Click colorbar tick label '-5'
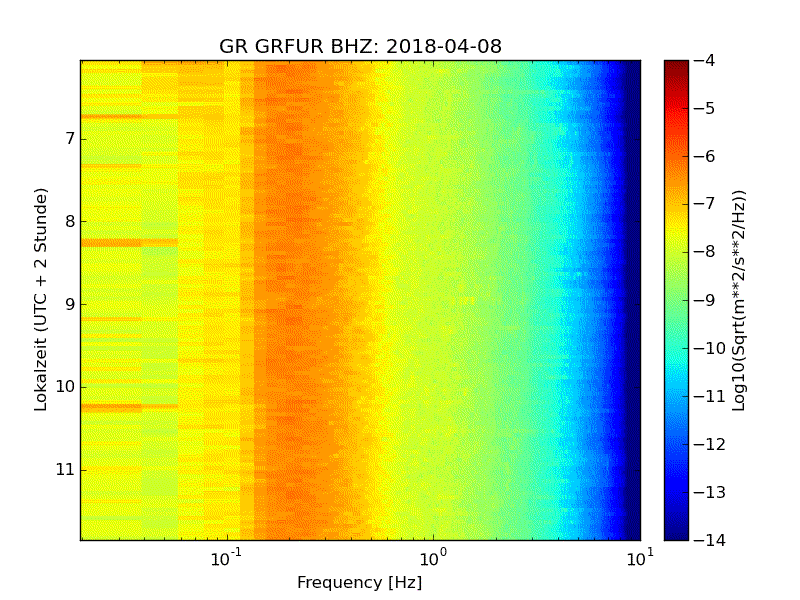Screen dimensions: 800x600 (x=704, y=109)
